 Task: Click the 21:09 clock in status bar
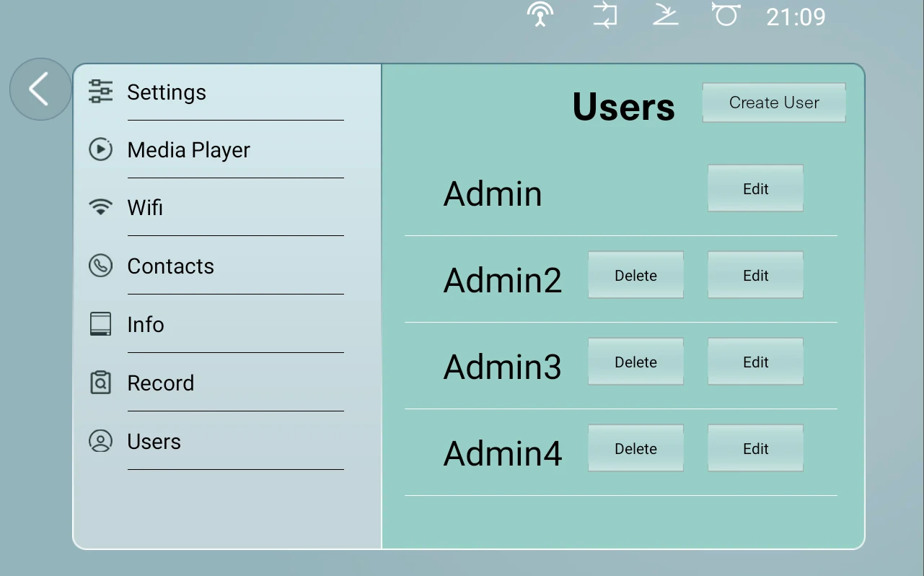[x=796, y=17]
